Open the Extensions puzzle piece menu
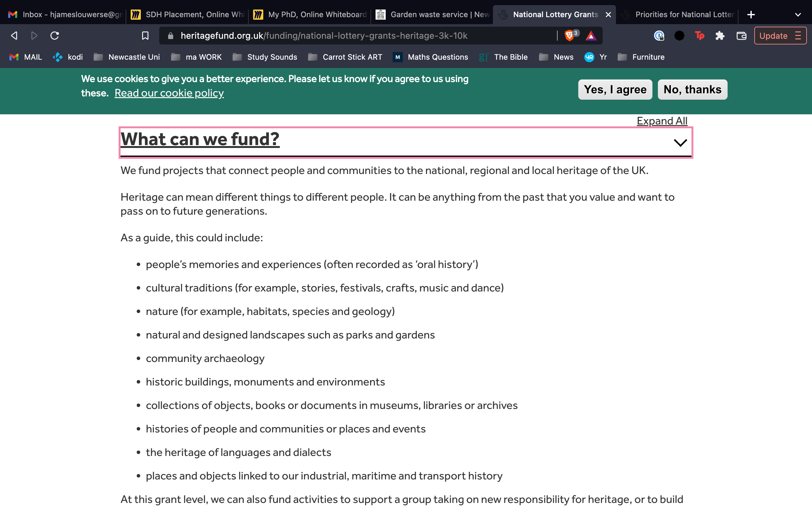Image resolution: width=812 pixels, height=508 pixels. tap(720, 36)
